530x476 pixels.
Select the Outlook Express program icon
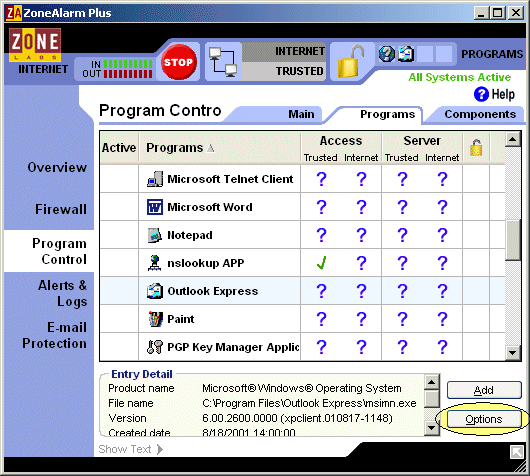pyautogui.click(x=155, y=291)
